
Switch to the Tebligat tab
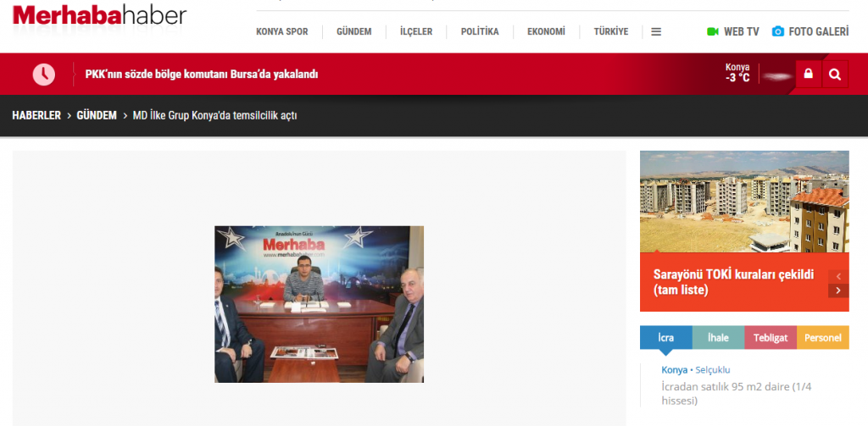point(771,338)
